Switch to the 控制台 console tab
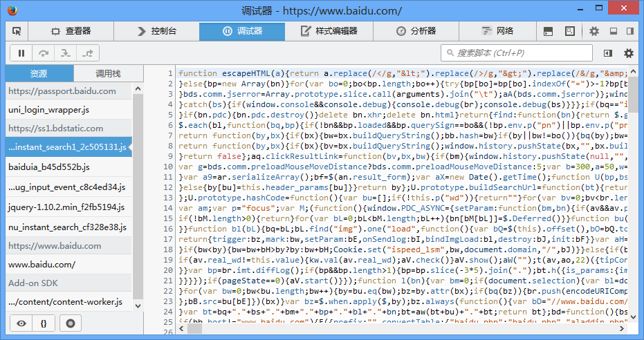The height and width of the screenshot is (340, 644). pyautogui.click(x=156, y=31)
